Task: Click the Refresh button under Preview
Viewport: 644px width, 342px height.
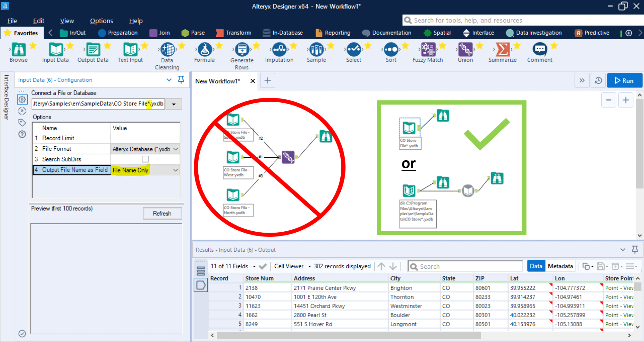Action: (162, 213)
